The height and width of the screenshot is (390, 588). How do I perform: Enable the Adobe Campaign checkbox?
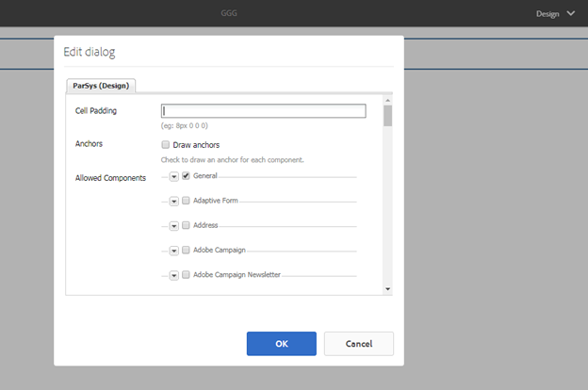(x=186, y=251)
